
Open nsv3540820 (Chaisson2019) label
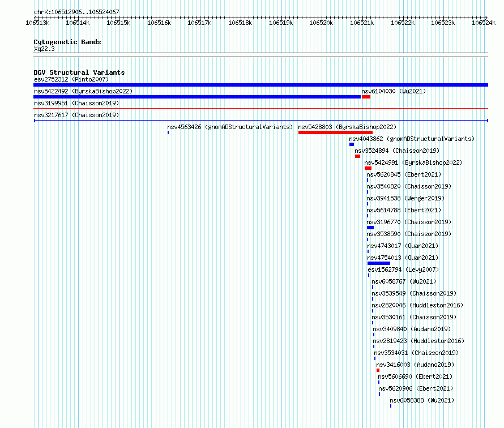(x=409, y=186)
